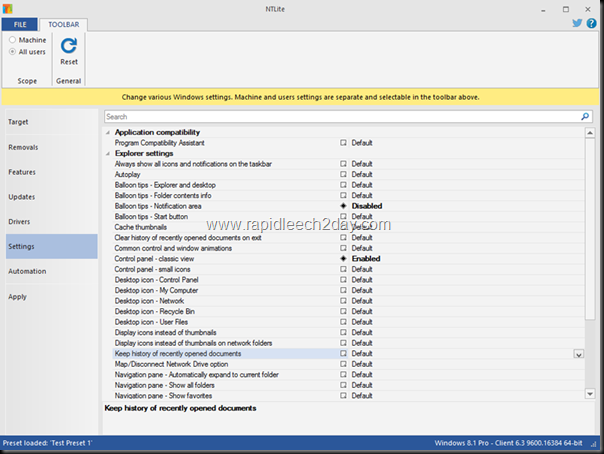Click state icon for Desktop icon Network
604x454 pixels.
point(343,301)
